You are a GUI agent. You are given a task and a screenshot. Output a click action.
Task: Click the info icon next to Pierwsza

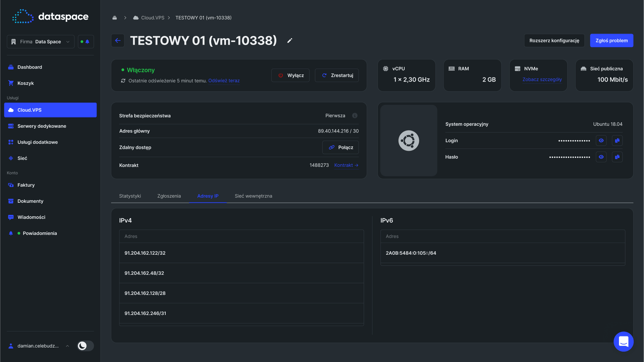point(355,116)
